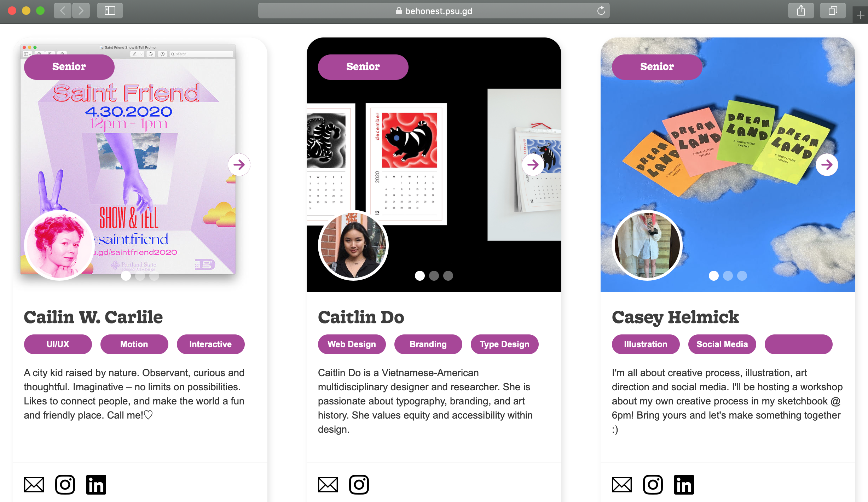Select second carousel dot on Casey Helmick's card
Viewport: 868px width, 502px height.
pyautogui.click(x=728, y=276)
